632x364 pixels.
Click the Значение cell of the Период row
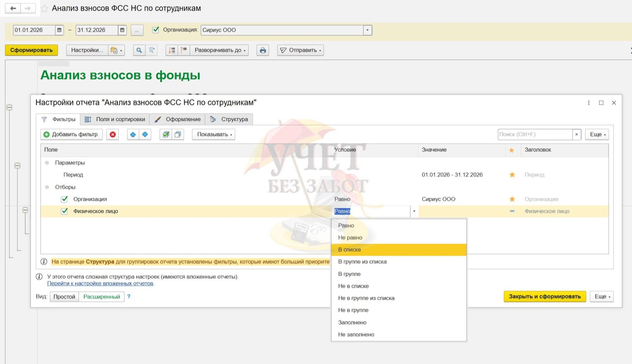(x=462, y=175)
